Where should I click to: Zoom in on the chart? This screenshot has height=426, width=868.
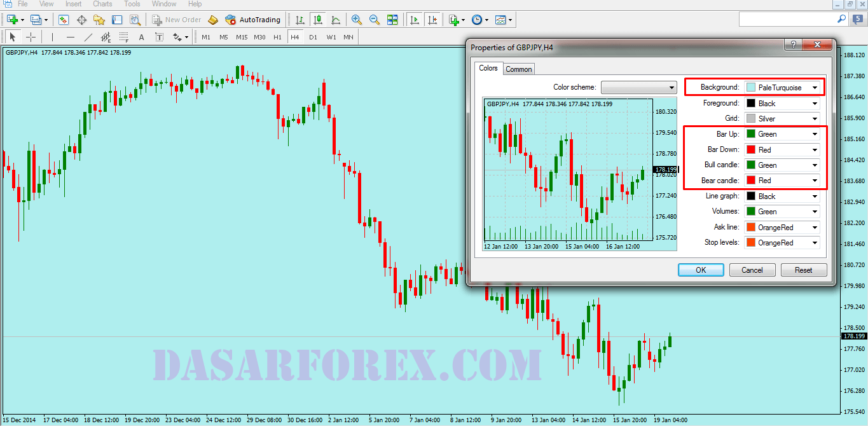(357, 20)
